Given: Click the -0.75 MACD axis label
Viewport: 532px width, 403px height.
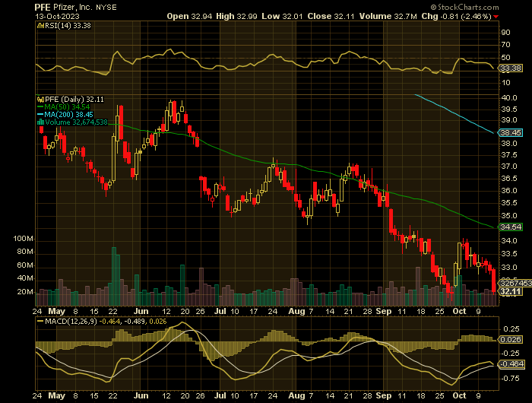Looking at the screenshot, I should pyautogui.click(x=510, y=379).
